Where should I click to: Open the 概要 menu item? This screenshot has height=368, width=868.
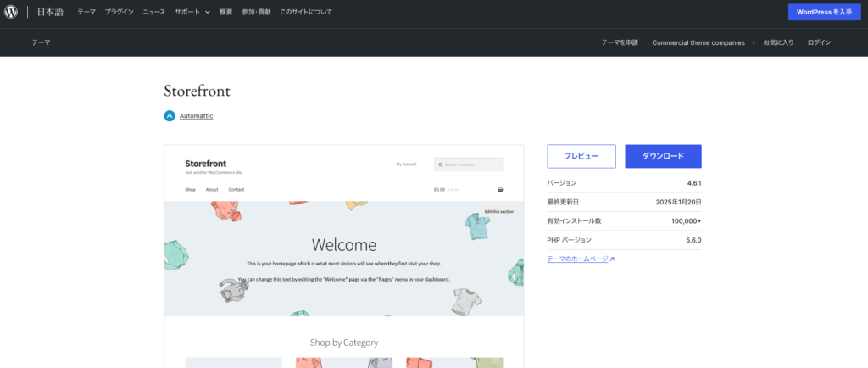pos(225,12)
